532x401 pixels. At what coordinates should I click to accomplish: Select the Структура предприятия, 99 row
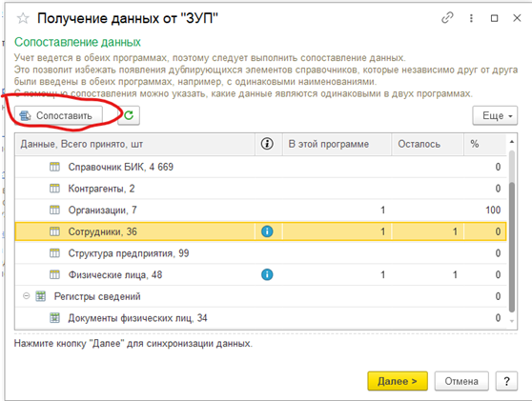point(260,253)
